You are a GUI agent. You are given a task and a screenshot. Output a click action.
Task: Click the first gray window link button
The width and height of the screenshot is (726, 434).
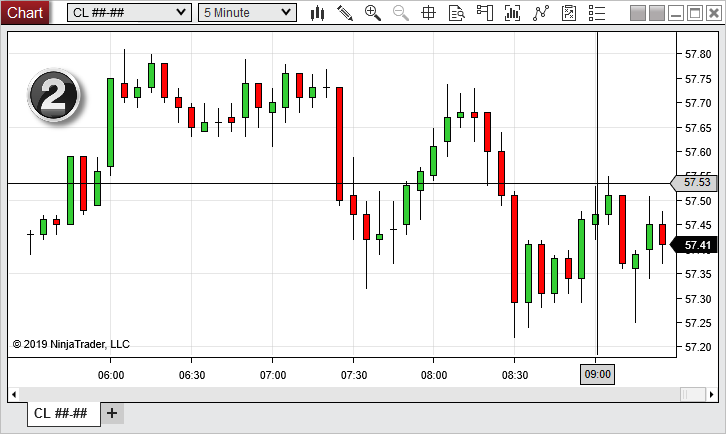[638, 13]
